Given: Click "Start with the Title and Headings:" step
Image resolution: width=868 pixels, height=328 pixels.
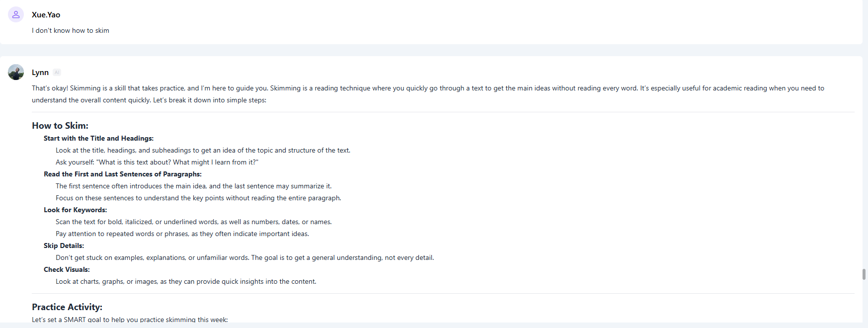Looking at the screenshot, I should point(98,139).
